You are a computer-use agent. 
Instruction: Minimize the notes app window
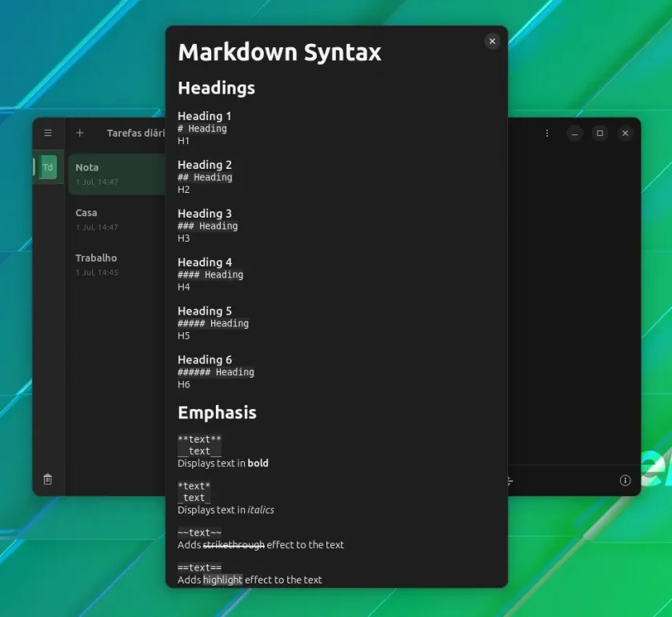[x=574, y=134]
